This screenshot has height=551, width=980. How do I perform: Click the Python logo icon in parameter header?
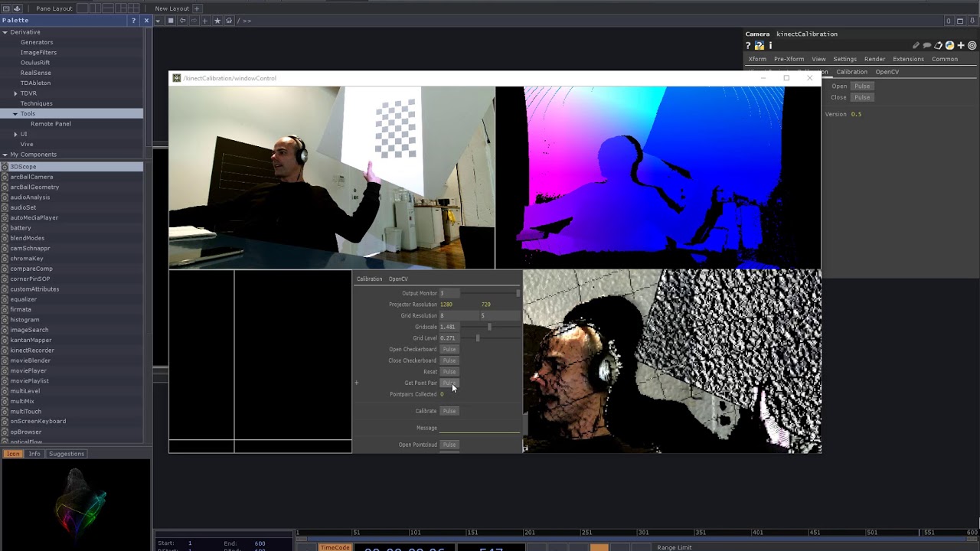[949, 46]
